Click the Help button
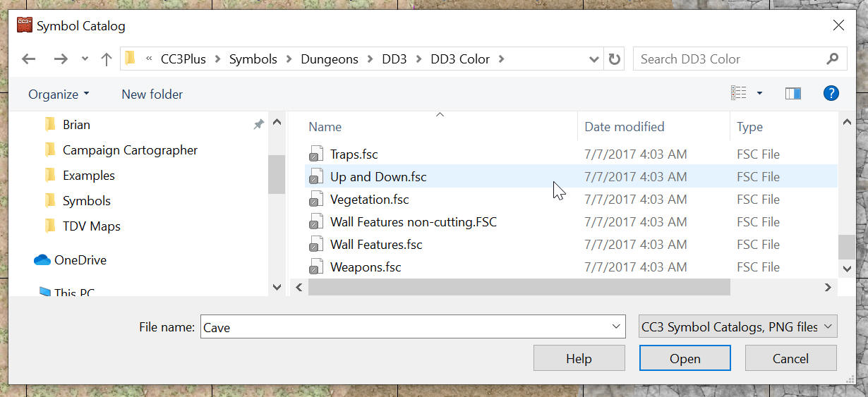 579,359
